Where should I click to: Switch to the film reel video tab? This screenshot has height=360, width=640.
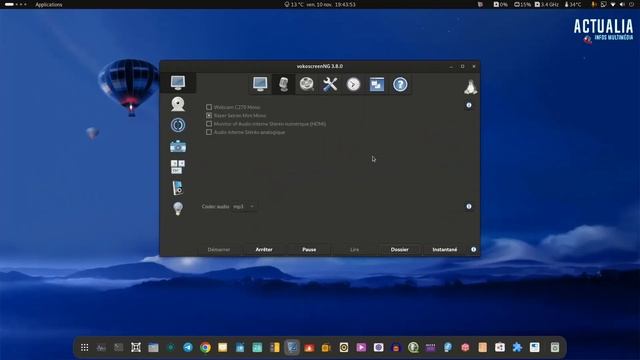pyautogui.click(x=307, y=84)
